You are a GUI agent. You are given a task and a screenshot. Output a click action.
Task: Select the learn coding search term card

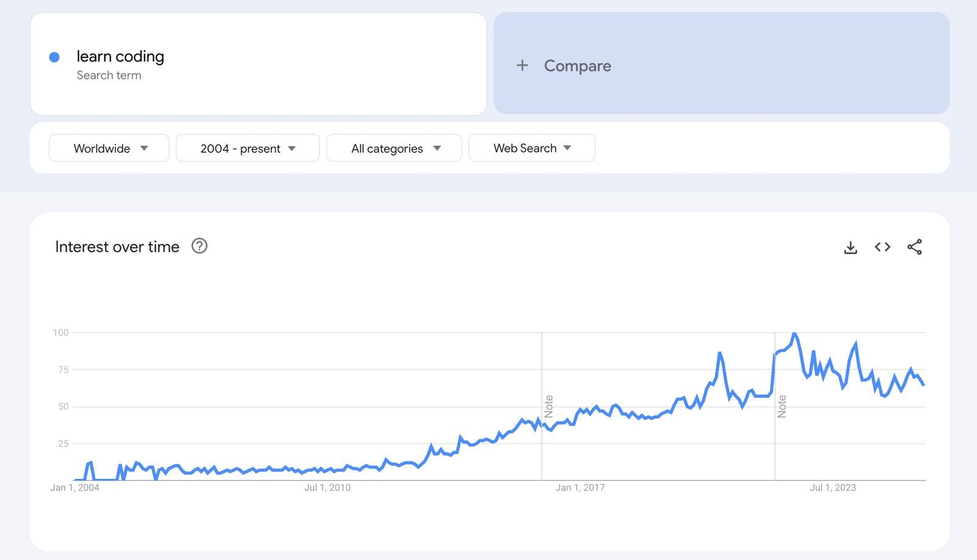(x=258, y=64)
